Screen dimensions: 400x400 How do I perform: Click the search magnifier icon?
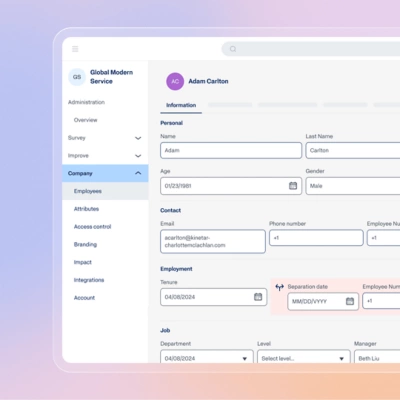(x=233, y=49)
